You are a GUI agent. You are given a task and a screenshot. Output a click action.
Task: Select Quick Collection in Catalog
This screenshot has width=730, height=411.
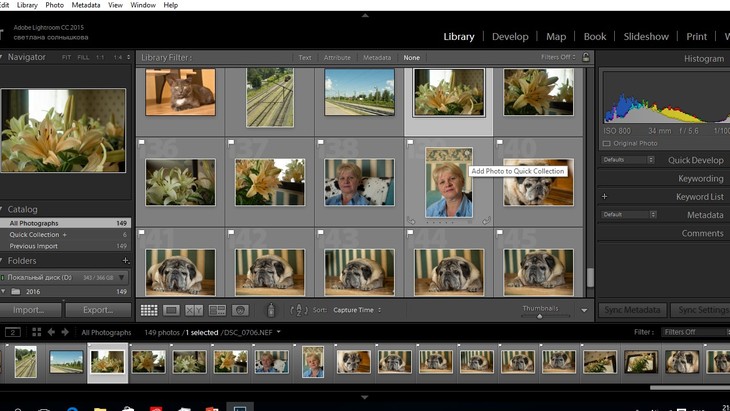click(x=65, y=235)
